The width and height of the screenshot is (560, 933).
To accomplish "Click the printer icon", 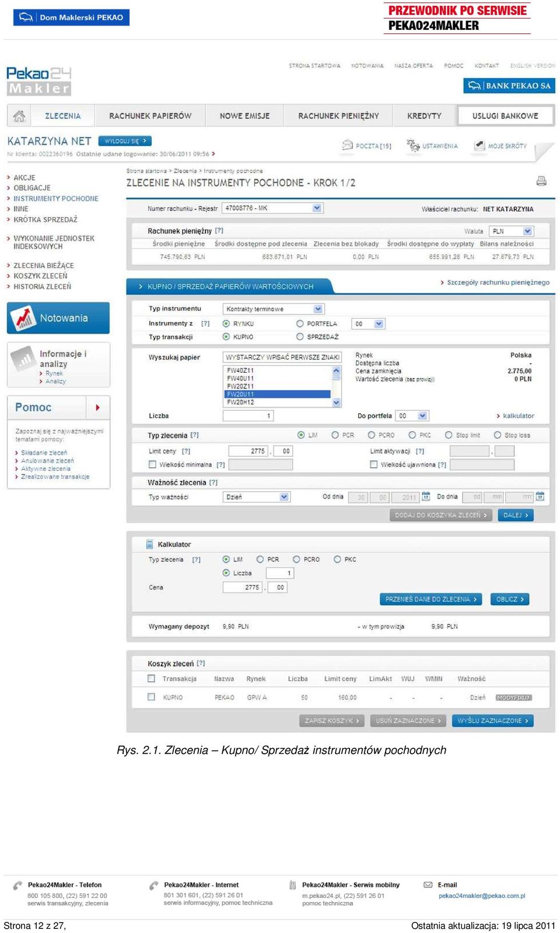I will (541, 181).
